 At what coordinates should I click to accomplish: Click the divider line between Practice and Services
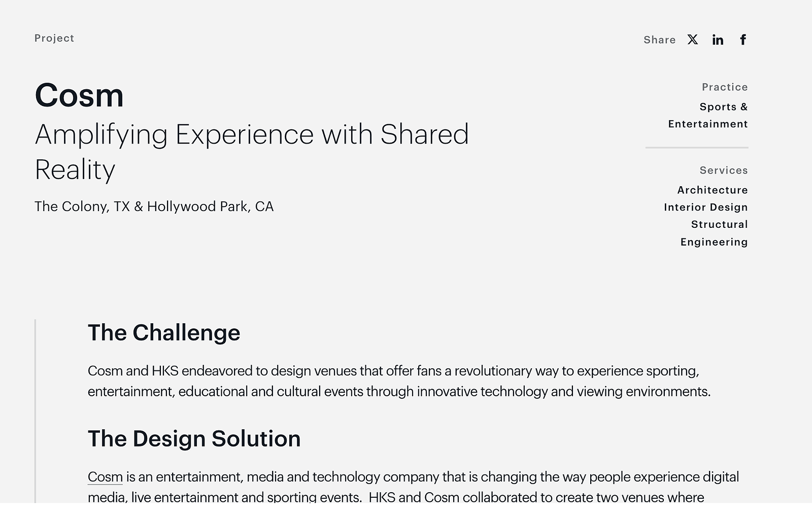[697, 148]
